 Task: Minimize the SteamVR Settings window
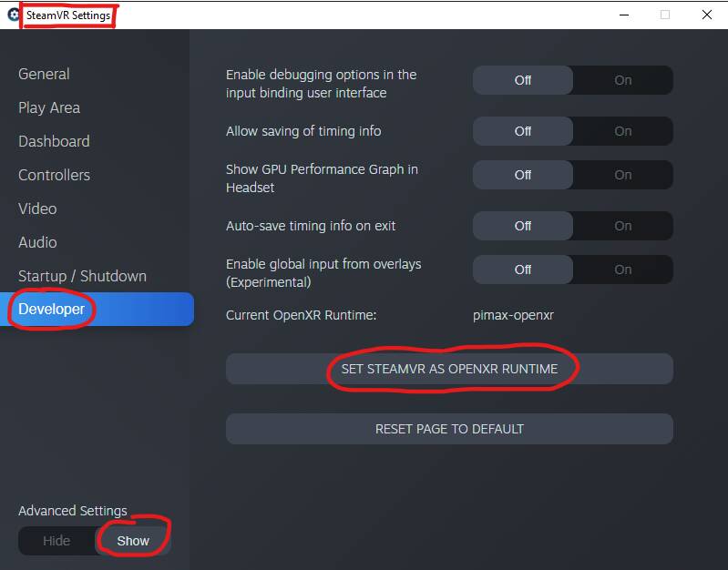coord(624,15)
